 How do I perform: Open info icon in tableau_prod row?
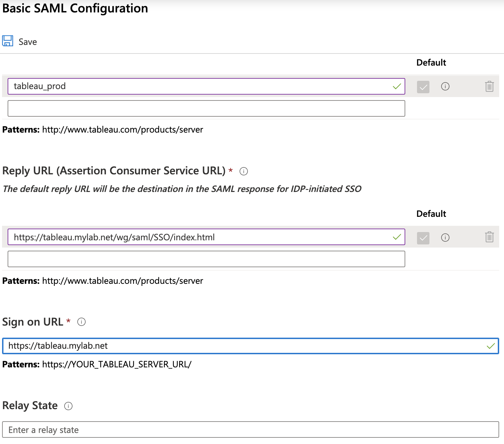445,86
